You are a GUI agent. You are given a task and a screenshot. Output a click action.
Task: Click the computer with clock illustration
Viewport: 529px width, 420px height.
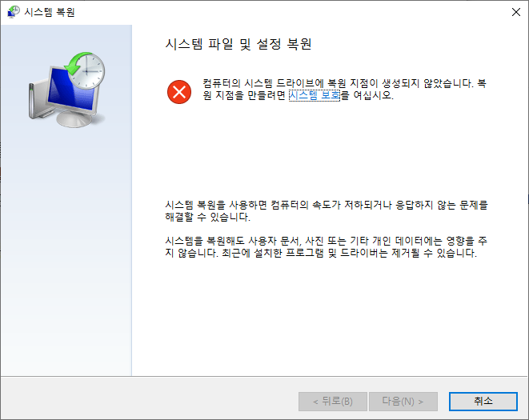click(x=66, y=90)
